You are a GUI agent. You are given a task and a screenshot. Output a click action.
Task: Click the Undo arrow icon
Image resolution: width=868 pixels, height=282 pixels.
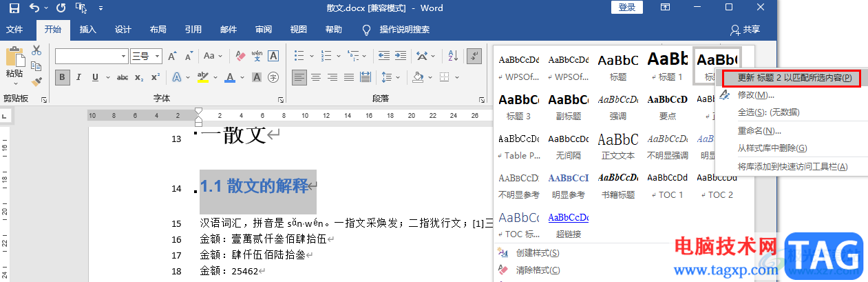(34, 8)
